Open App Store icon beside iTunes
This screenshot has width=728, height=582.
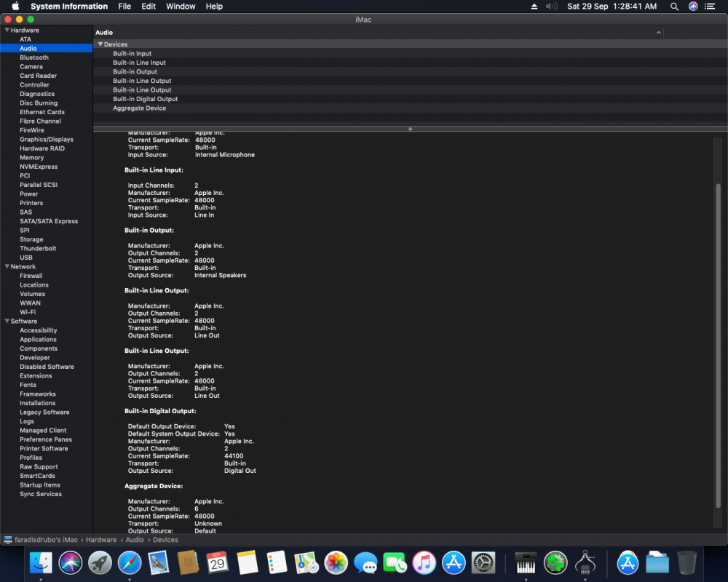click(454, 563)
